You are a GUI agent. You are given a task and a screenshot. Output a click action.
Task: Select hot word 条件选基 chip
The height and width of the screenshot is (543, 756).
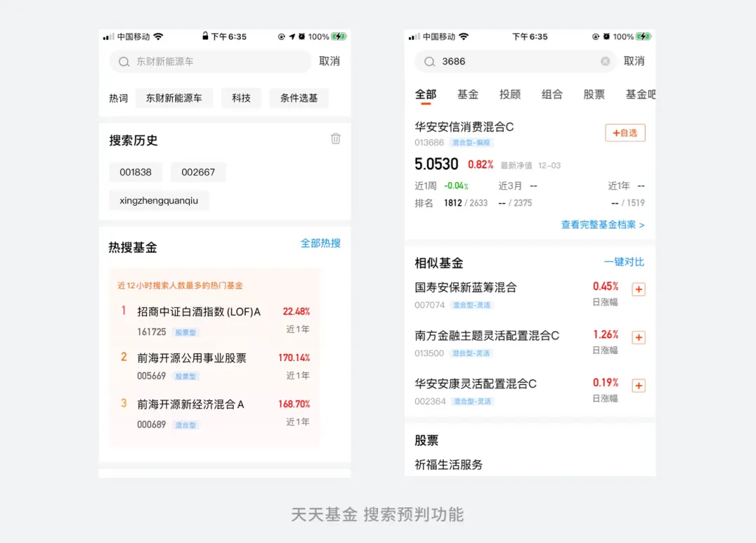pyautogui.click(x=299, y=98)
